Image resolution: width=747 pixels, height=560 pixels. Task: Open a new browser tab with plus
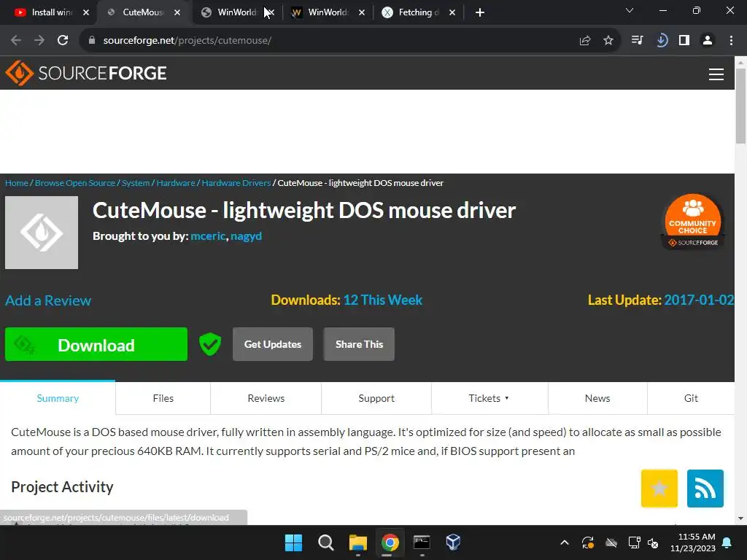point(480,12)
